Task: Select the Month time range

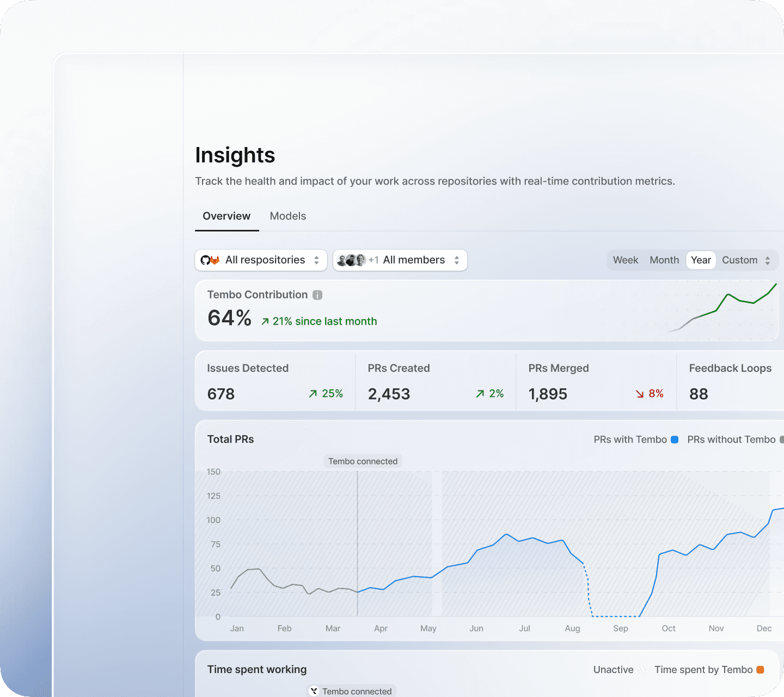Action: point(664,260)
